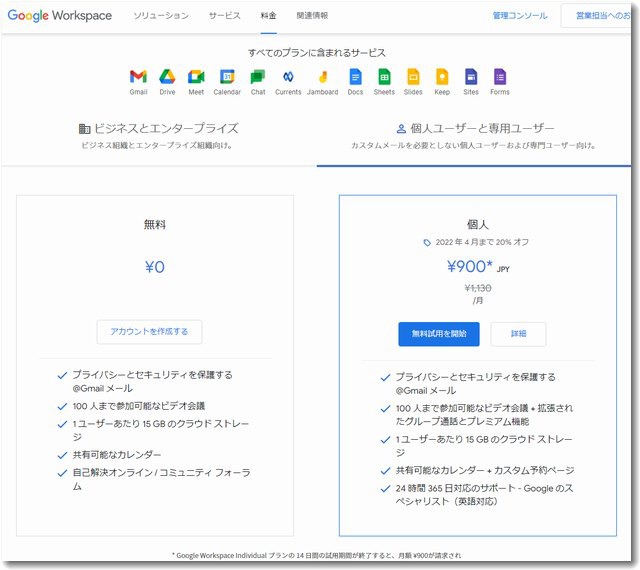
Task: Click 共有可能なカレンダー in the 無料 plan
Action: 117,455
